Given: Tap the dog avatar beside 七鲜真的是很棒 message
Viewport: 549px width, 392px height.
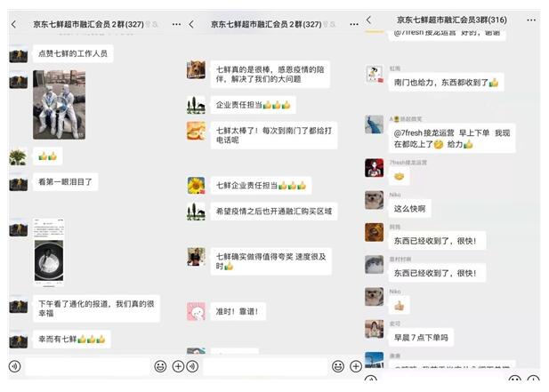Looking at the screenshot, I should coord(196,69).
